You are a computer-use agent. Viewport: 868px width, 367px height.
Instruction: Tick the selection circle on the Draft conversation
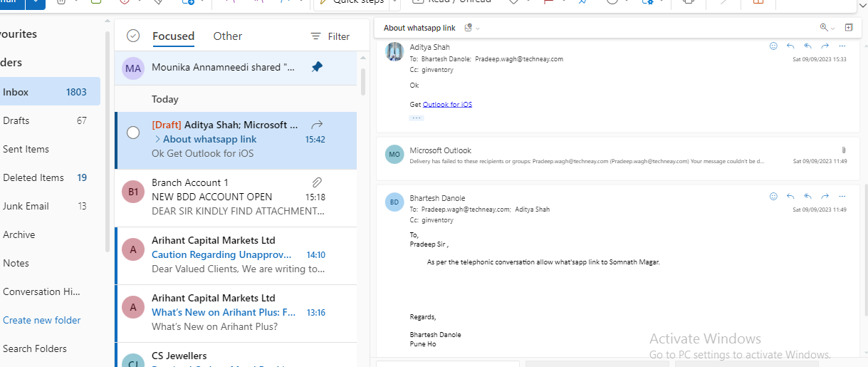pos(133,133)
